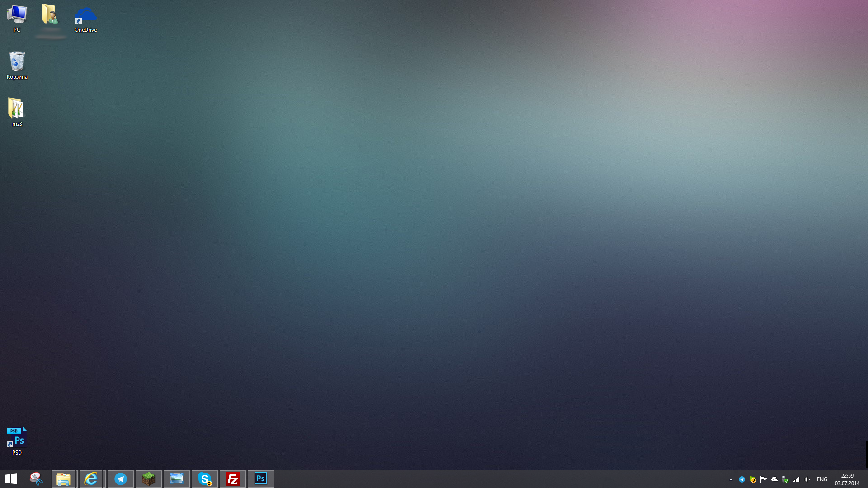This screenshot has width=868, height=488.
Task: Switch to Photoshop in the taskbar
Action: pyautogui.click(x=261, y=479)
